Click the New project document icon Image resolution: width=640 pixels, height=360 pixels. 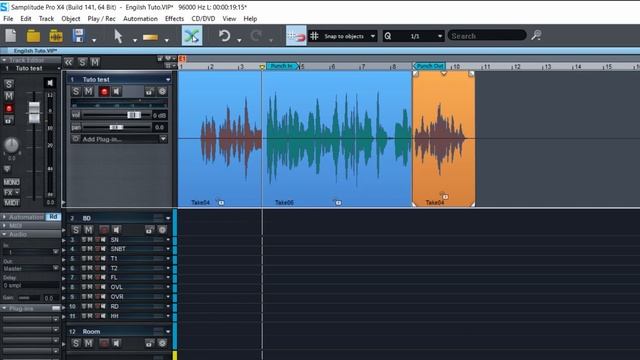pos(11,36)
